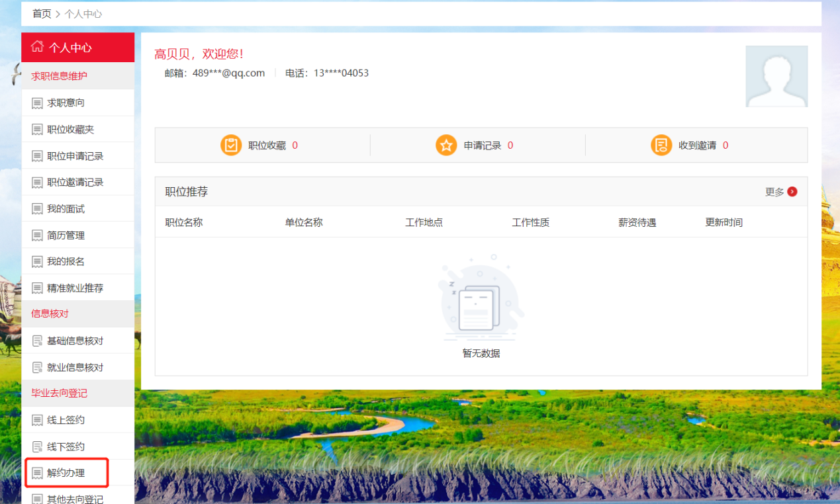Click the red arrow icon beside 更多
Image resolution: width=840 pixels, height=504 pixels.
coord(792,192)
